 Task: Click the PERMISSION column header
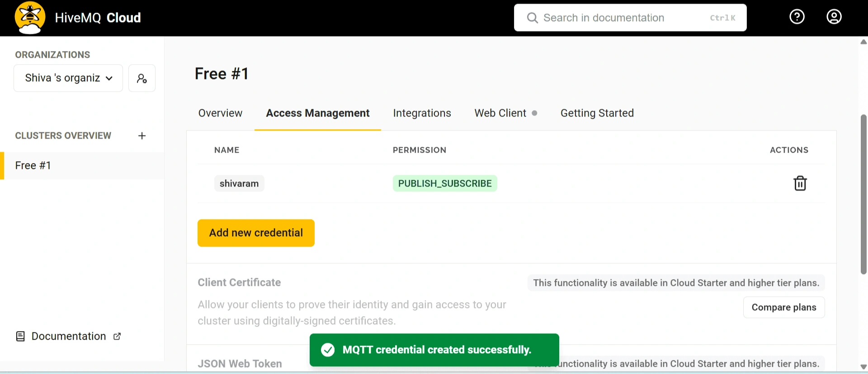click(420, 150)
